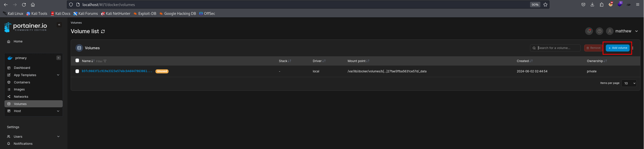This screenshot has height=149, width=644.
Task: Sort by Mount point column
Action: 358,61
